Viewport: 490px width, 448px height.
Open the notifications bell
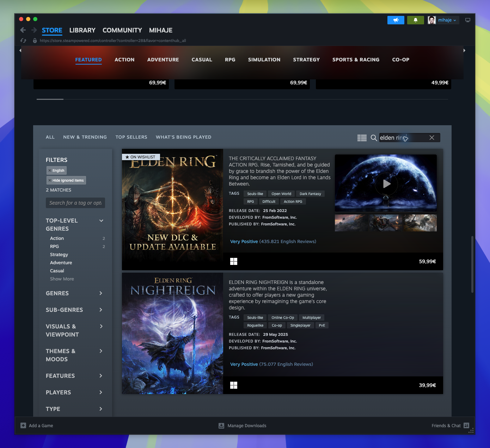pos(416,20)
